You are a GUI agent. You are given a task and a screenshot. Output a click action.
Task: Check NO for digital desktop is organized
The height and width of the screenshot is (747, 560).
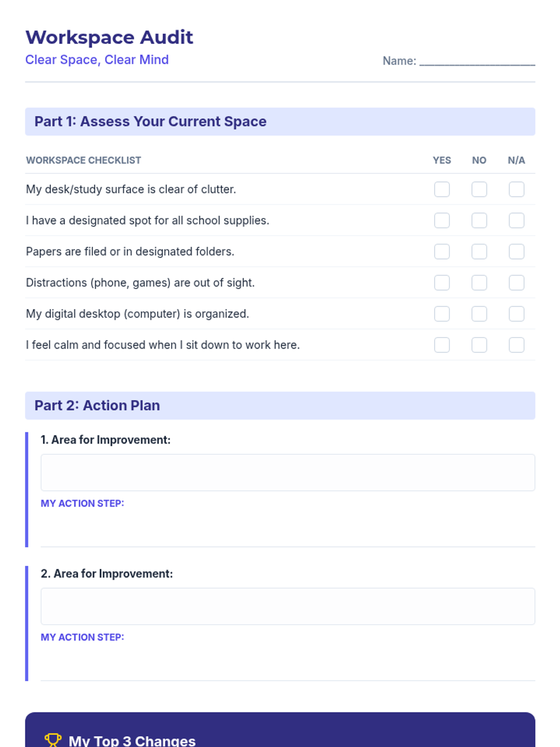click(479, 314)
